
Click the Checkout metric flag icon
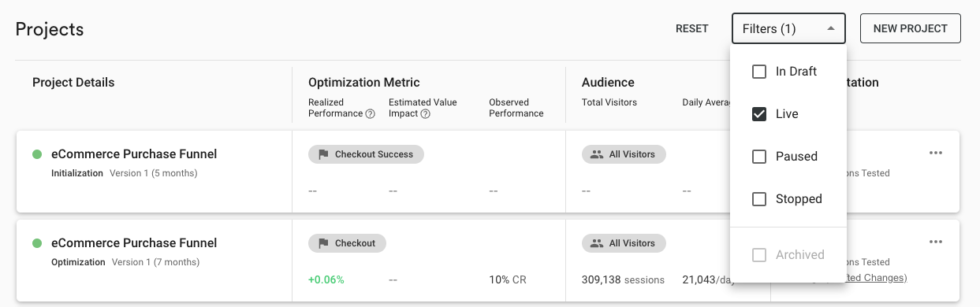(323, 243)
